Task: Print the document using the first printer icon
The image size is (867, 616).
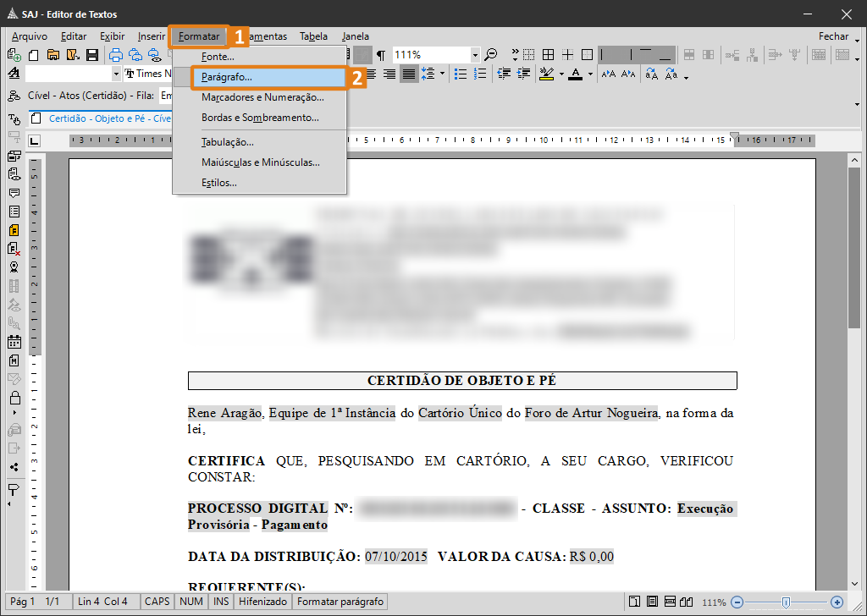Action: click(115, 55)
